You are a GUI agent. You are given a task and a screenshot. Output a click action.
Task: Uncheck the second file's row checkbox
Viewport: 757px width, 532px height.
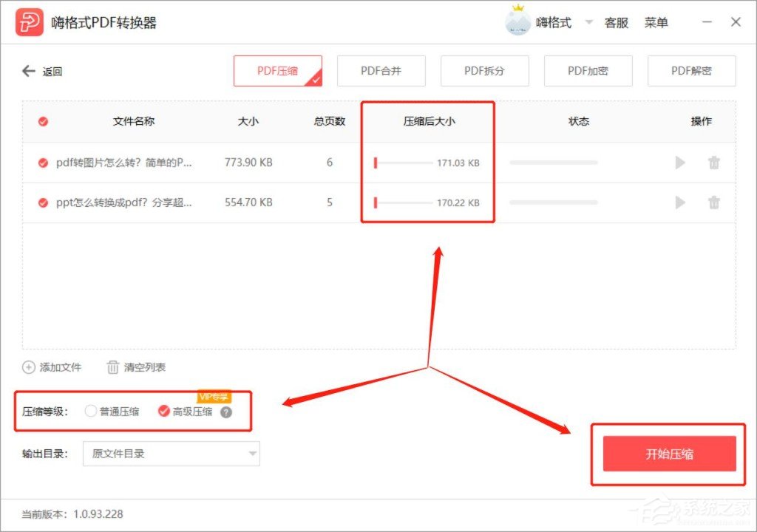[x=42, y=202]
